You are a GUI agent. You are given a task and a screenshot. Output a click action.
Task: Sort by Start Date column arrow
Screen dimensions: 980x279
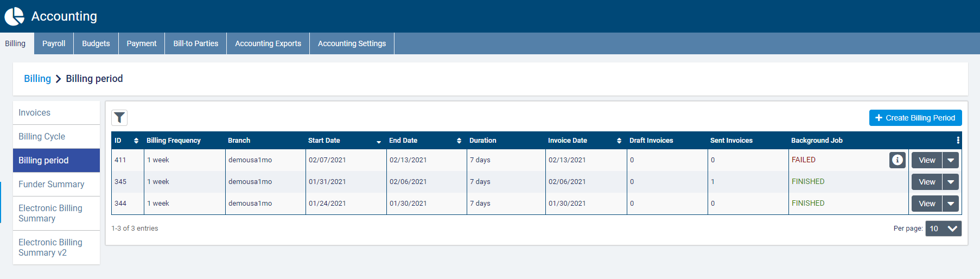click(379, 141)
